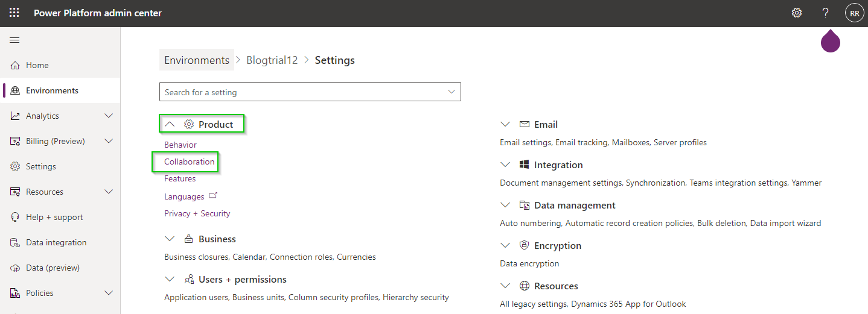Viewport: 868px width, 314px height.
Task: Click the Search for a setting field
Action: pyautogui.click(x=310, y=92)
